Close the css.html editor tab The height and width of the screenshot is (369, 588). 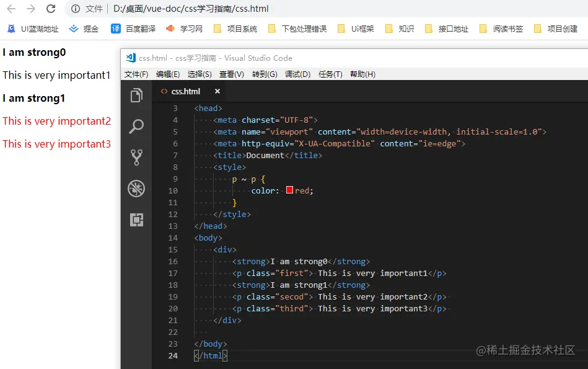point(217,91)
